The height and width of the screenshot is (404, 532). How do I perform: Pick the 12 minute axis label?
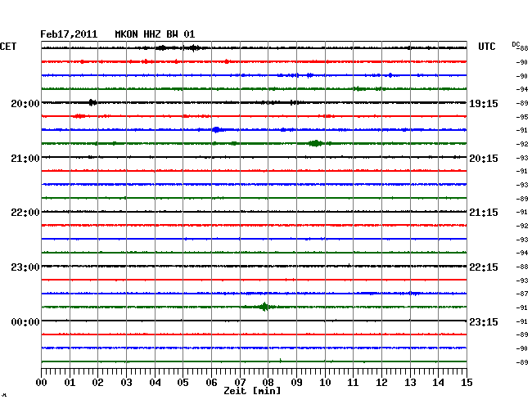point(381,382)
